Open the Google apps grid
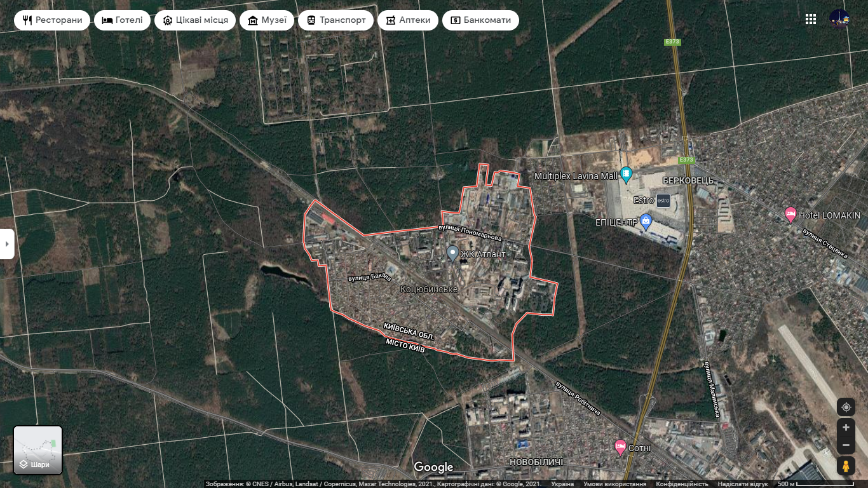Image resolution: width=868 pixels, height=488 pixels. click(x=811, y=19)
